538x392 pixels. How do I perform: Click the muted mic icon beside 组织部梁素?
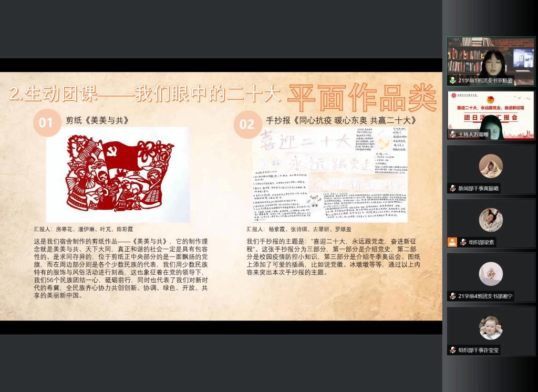[463, 242]
